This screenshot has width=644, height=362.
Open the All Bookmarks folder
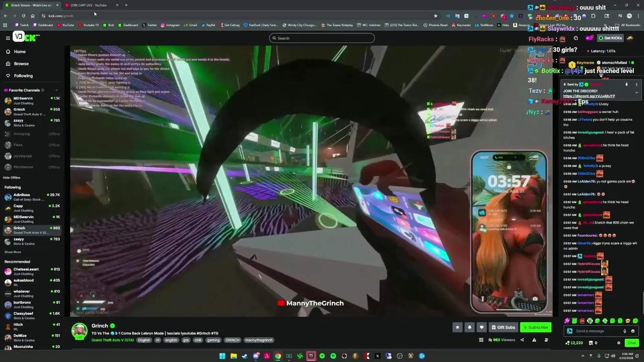[628, 25]
